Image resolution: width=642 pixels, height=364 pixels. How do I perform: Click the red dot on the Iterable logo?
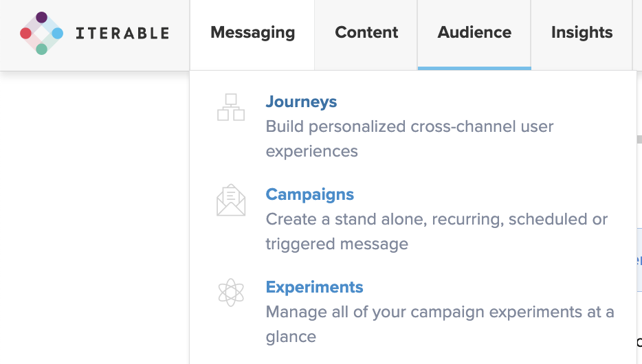26,33
